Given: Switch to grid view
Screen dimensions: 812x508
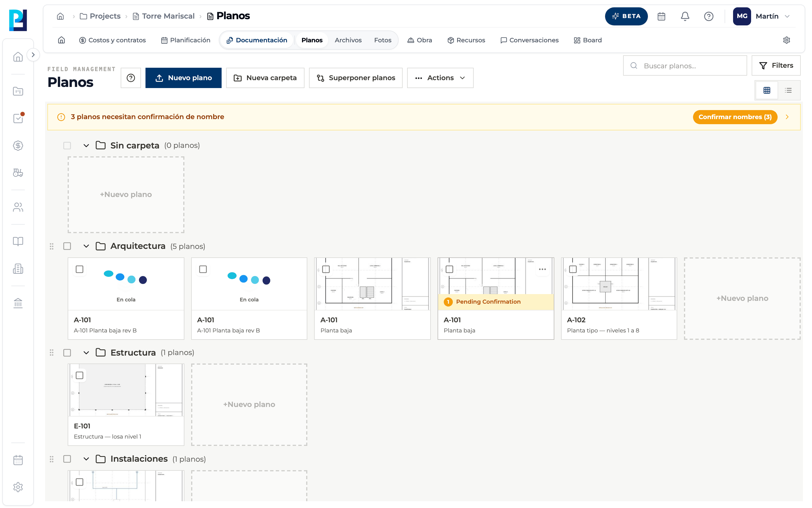Looking at the screenshot, I should [767, 90].
